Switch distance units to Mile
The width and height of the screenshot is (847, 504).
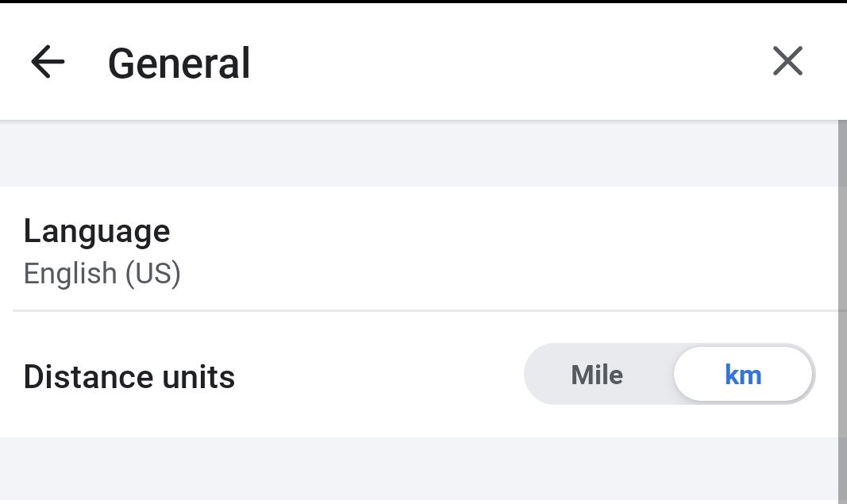[x=597, y=375]
